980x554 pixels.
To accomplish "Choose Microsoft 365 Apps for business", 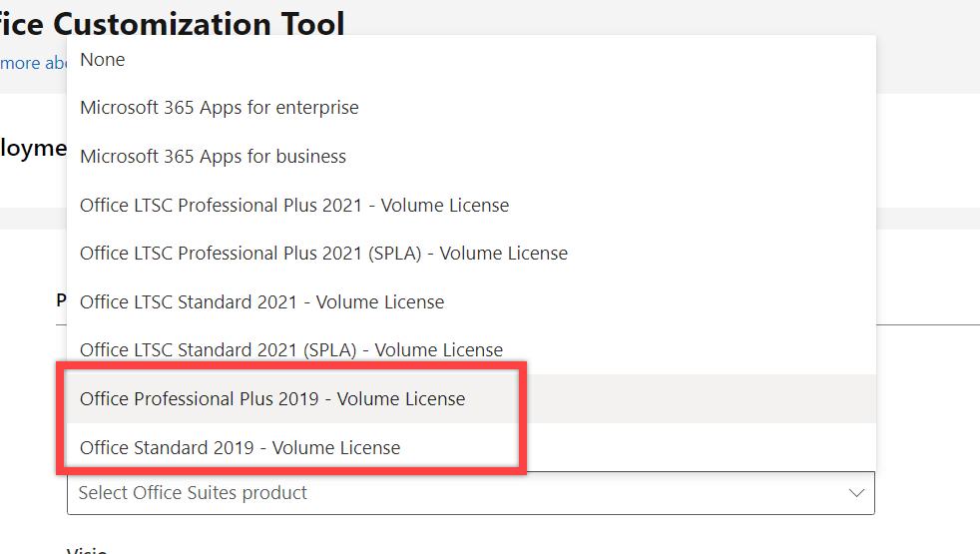I will 471,157.
